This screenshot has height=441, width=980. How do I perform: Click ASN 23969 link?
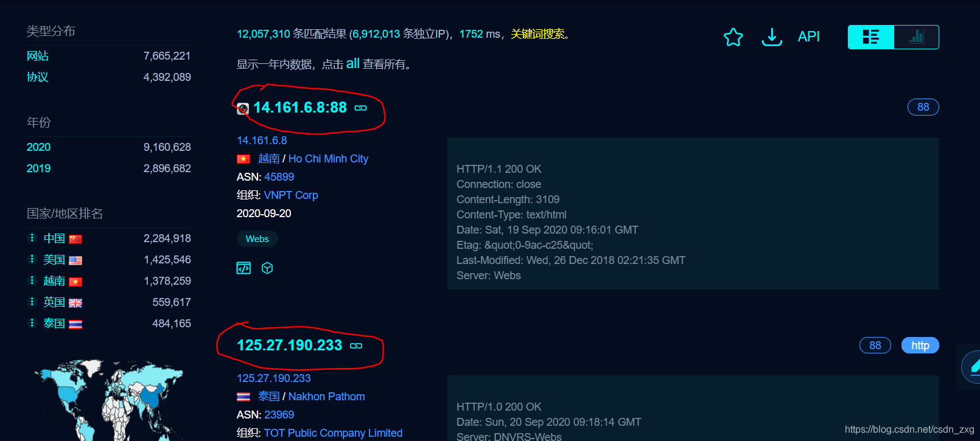point(279,415)
